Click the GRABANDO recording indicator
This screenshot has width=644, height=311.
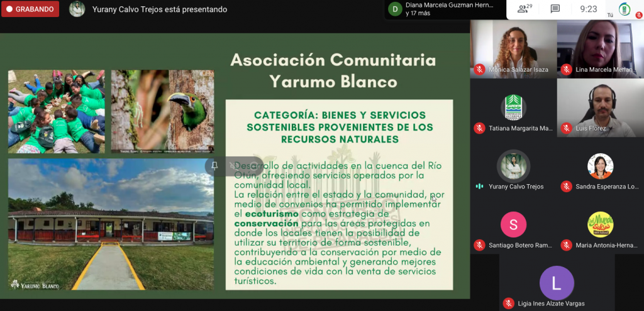pyautogui.click(x=30, y=9)
